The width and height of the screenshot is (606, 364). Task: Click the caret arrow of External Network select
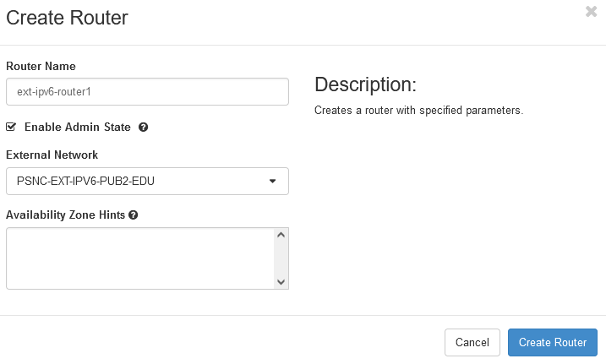tap(272, 181)
